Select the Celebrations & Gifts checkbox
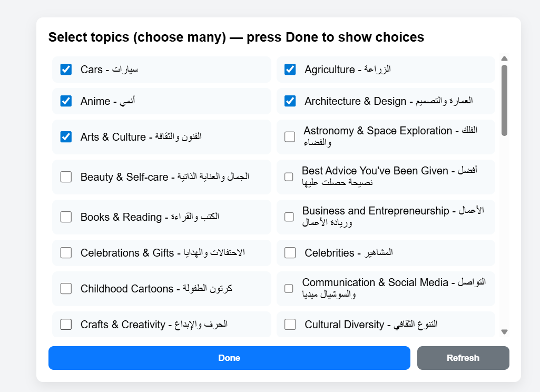 click(x=66, y=253)
